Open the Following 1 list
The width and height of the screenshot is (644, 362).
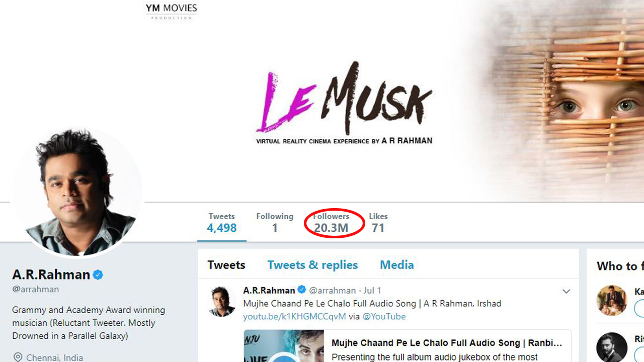(275, 223)
